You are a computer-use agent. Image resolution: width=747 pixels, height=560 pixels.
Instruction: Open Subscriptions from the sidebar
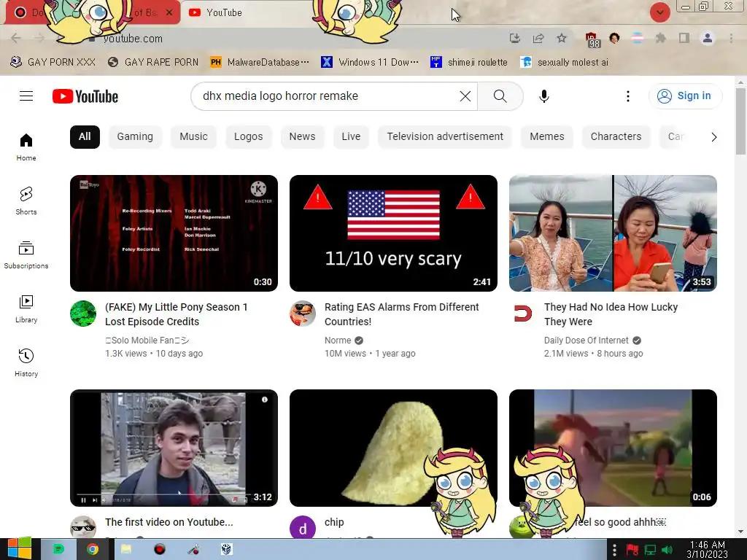26,254
